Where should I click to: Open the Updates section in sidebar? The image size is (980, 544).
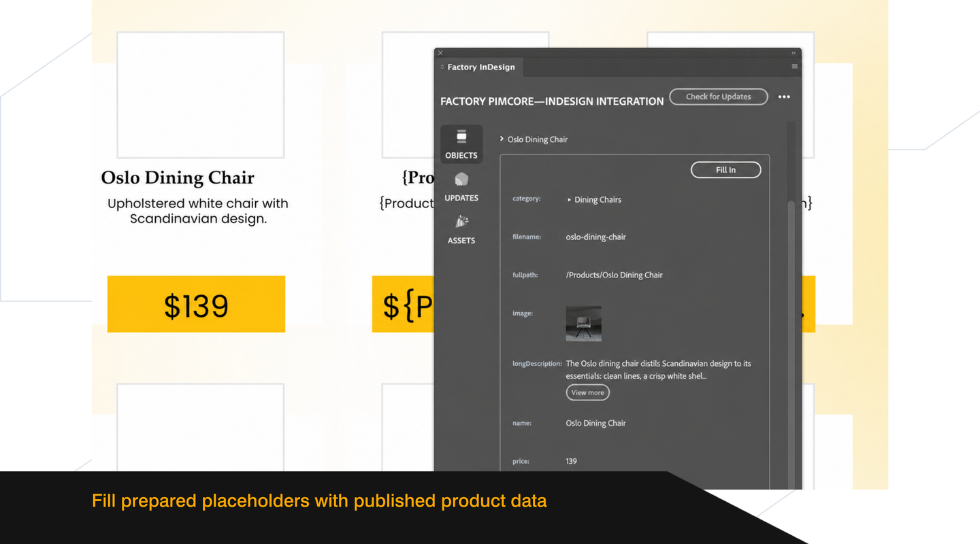coord(461,187)
